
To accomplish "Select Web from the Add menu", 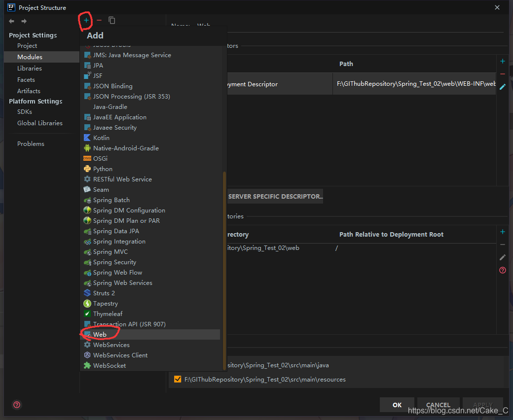I will (150, 334).
